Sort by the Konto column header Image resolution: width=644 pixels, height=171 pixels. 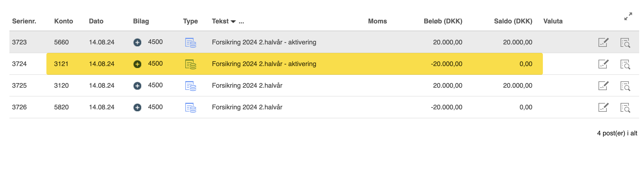click(x=63, y=21)
